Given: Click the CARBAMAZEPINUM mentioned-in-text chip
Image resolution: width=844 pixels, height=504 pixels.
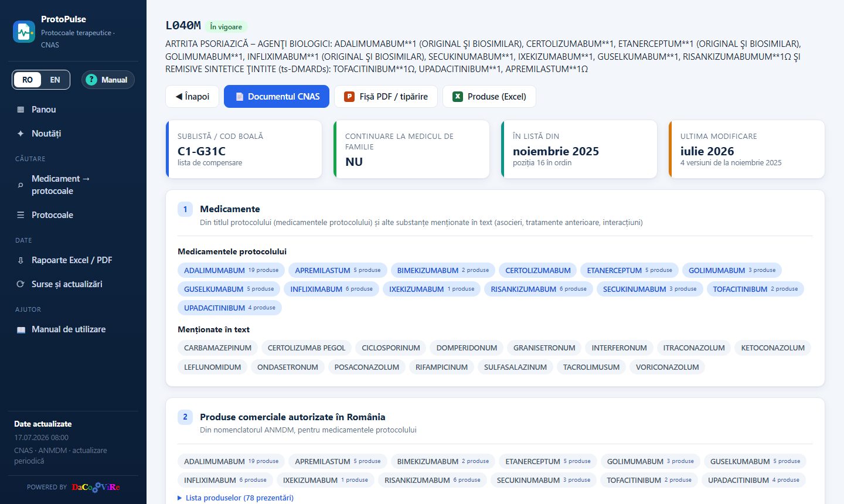Looking at the screenshot, I should pos(217,348).
